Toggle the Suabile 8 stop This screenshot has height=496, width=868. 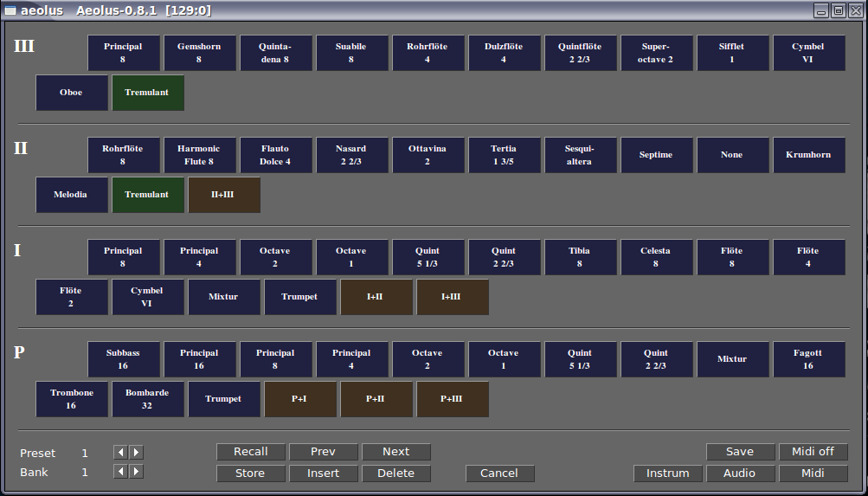pos(352,53)
